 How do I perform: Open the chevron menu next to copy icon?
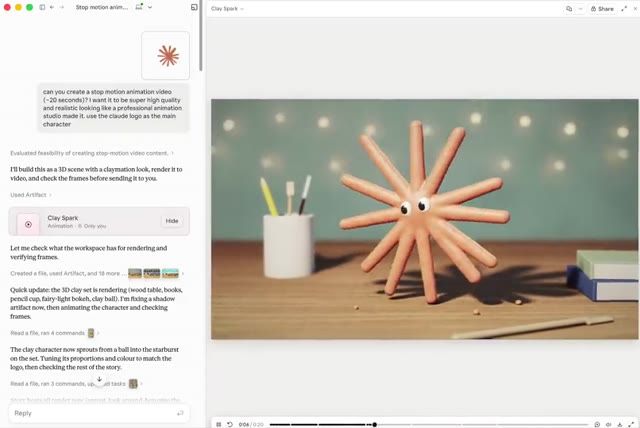tap(580, 9)
